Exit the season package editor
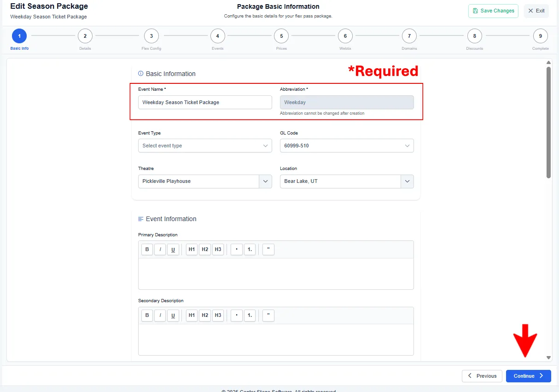Image resolution: width=559 pixels, height=392 pixels. [536, 11]
